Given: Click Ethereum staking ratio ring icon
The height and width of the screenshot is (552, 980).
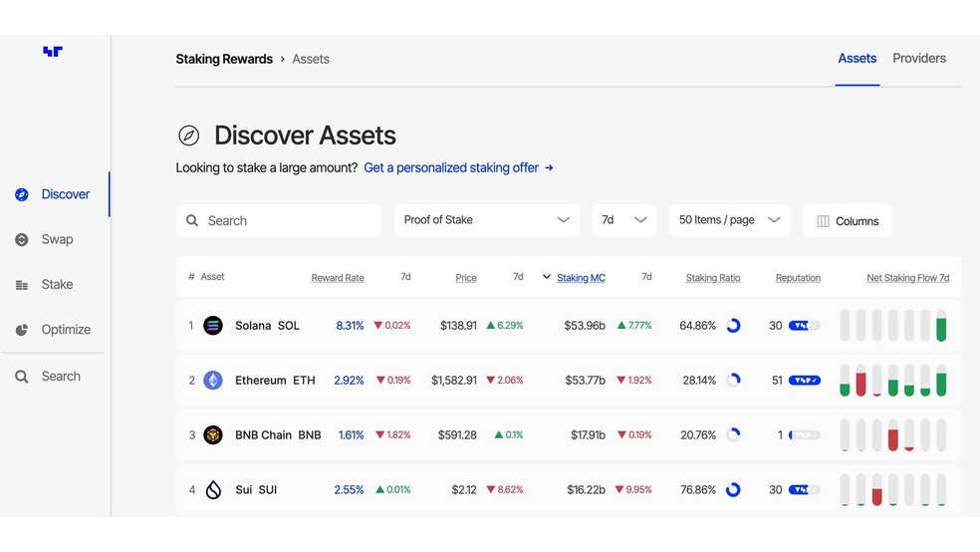Looking at the screenshot, I should (733, 380).
